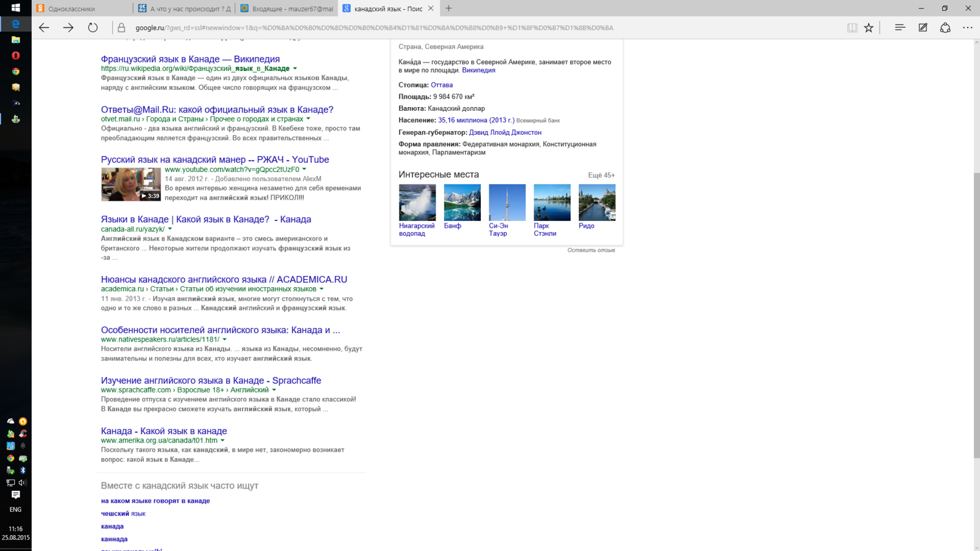This screenshot has width=980, height=551.
Task: Open 'Си-Эн Тауэр' tower thumbnail
Action: (507, 202)
